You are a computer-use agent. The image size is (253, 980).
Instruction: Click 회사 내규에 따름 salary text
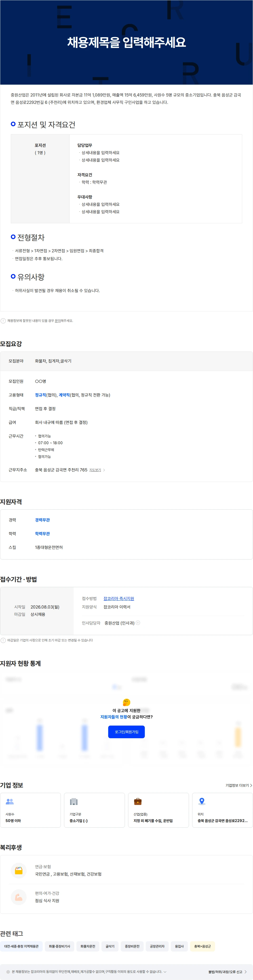[61, 423]
